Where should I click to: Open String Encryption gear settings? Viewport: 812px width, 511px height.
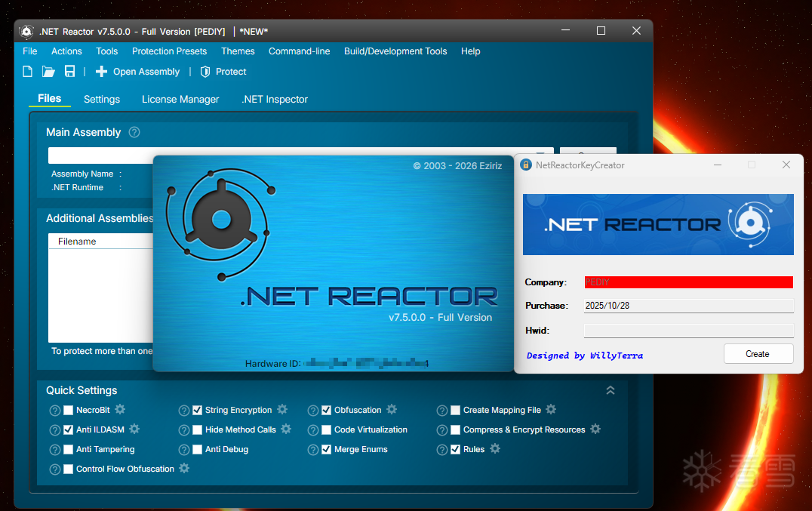282,409
